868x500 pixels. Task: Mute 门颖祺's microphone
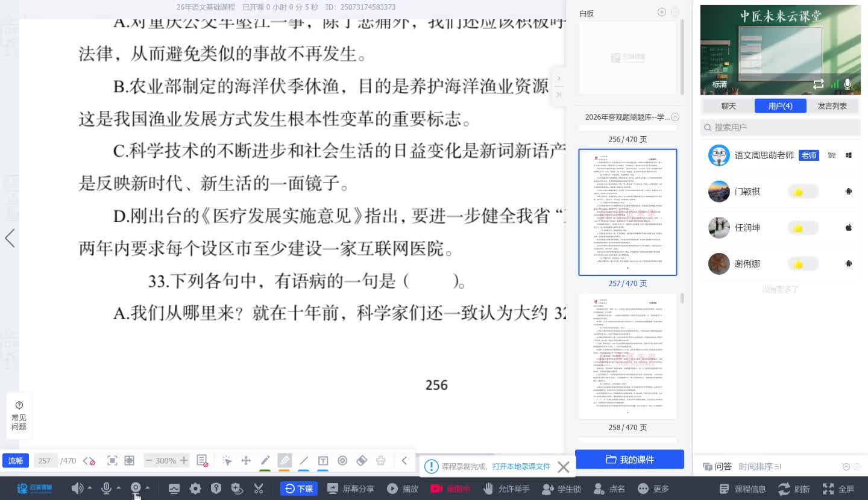click(848, 191)
